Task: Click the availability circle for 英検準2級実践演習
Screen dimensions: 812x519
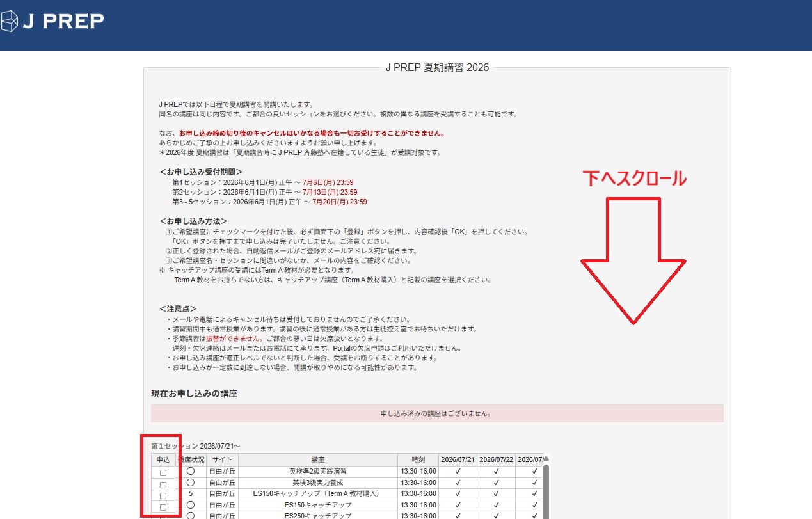Action: pos(191,472)
